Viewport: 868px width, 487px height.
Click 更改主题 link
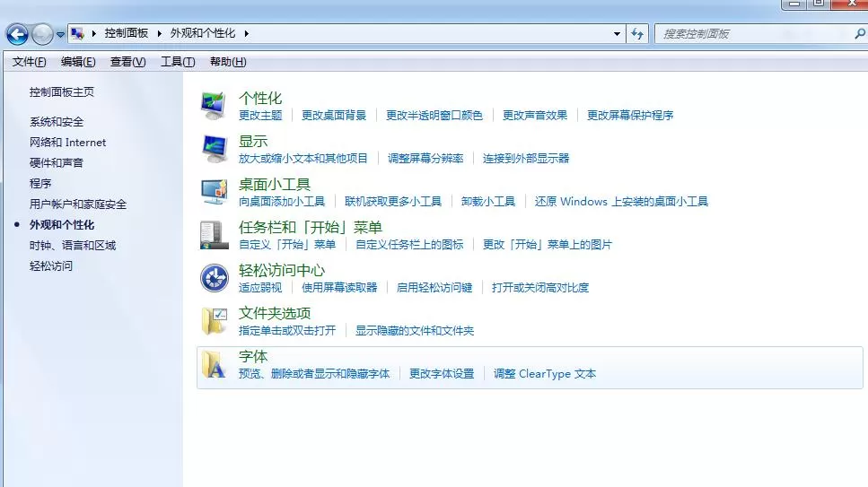pos(260,115)
